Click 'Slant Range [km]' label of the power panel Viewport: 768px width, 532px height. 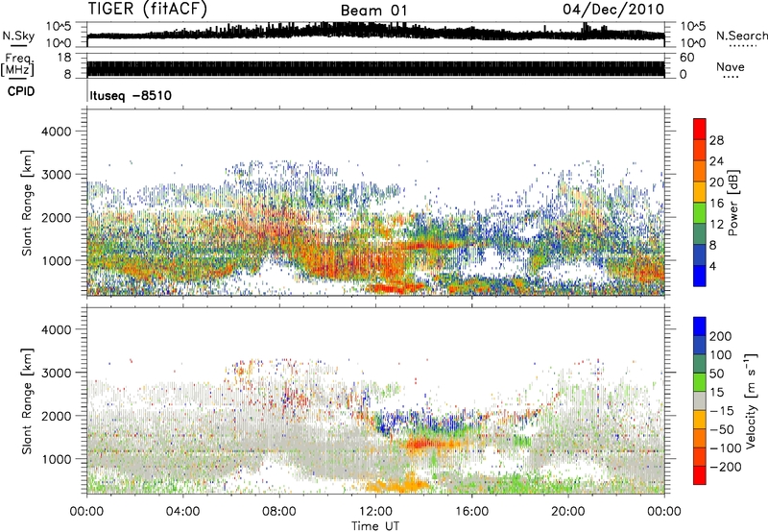pos(27,203)
